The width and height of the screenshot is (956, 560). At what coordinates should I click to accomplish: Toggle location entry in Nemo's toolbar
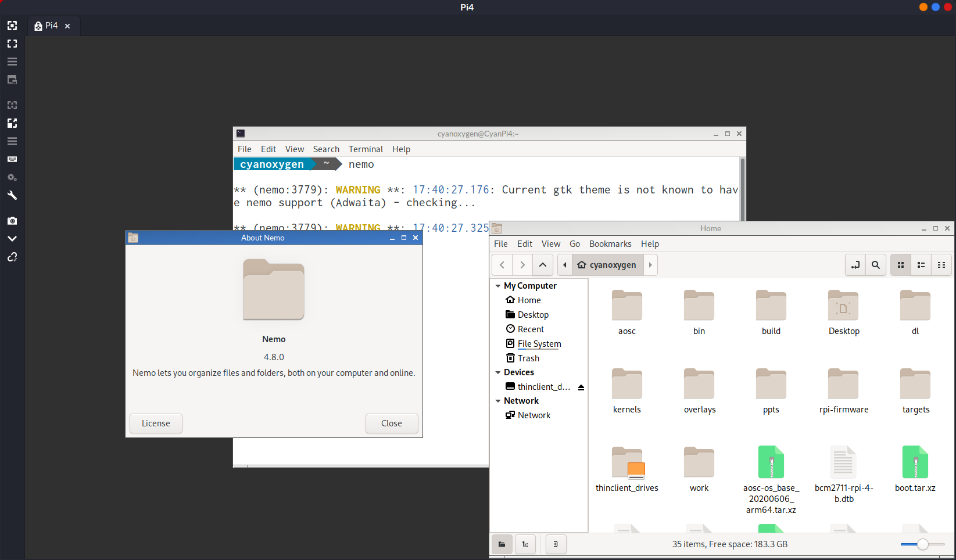click(x=855, y=265)
